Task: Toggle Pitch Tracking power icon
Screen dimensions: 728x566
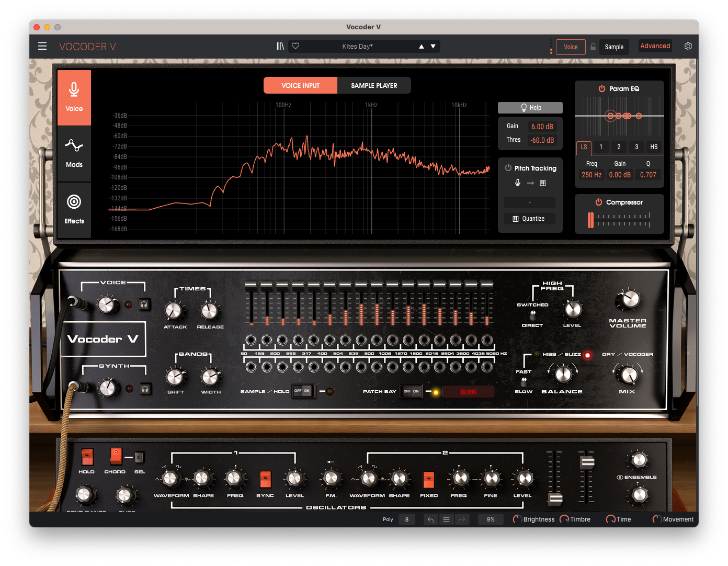Action: click(x=508, y=168)
